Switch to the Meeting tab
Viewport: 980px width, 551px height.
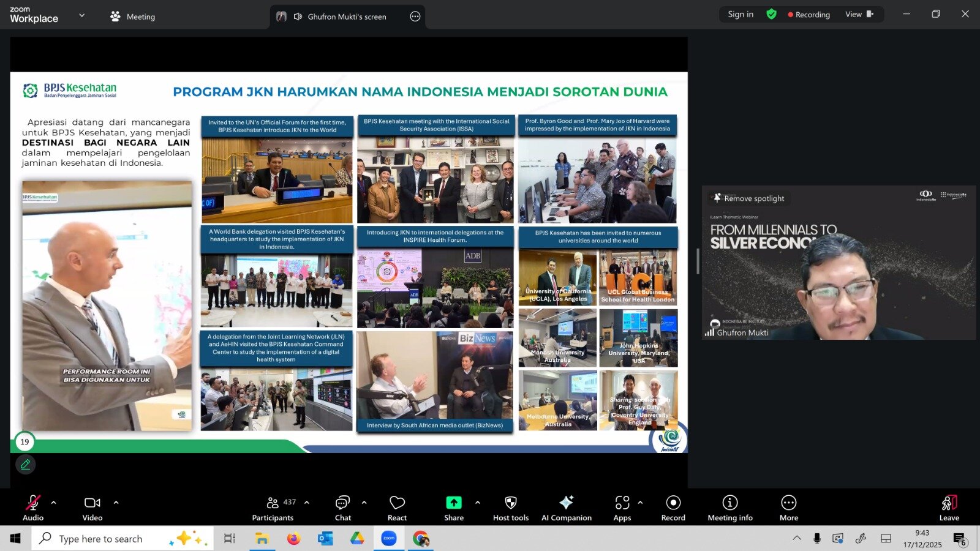point(132,17)
